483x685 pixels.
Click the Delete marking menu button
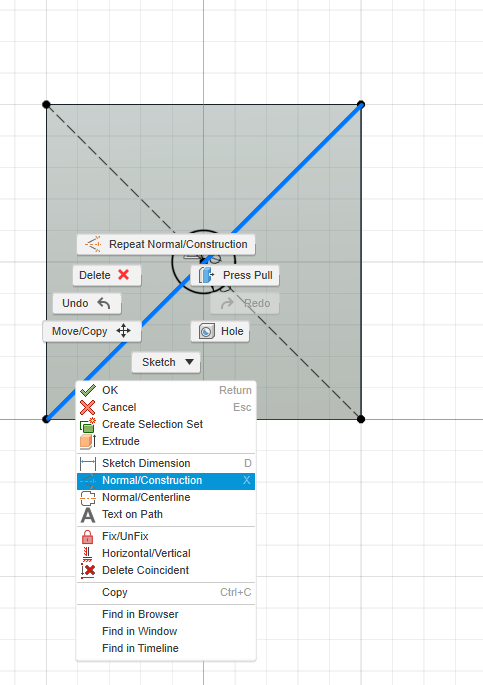[107, 275]
